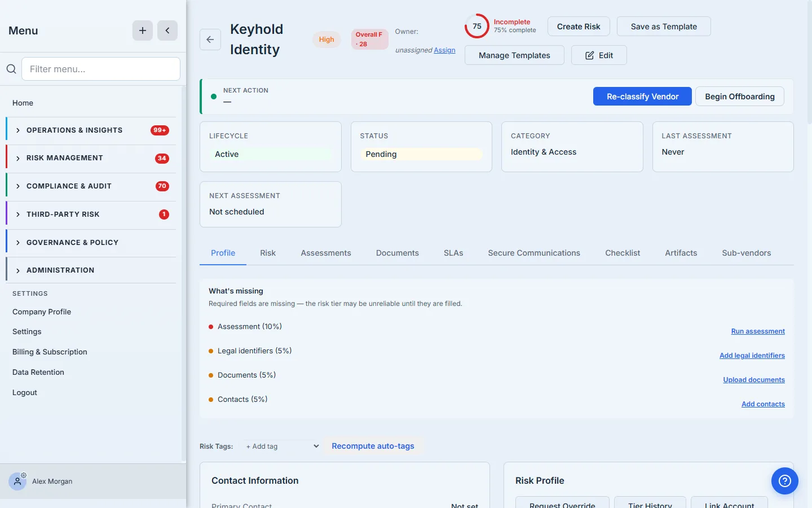Select the Profile tab
Image resolution: width=812 pixels, height=508 pixels.
coord(223,253)
